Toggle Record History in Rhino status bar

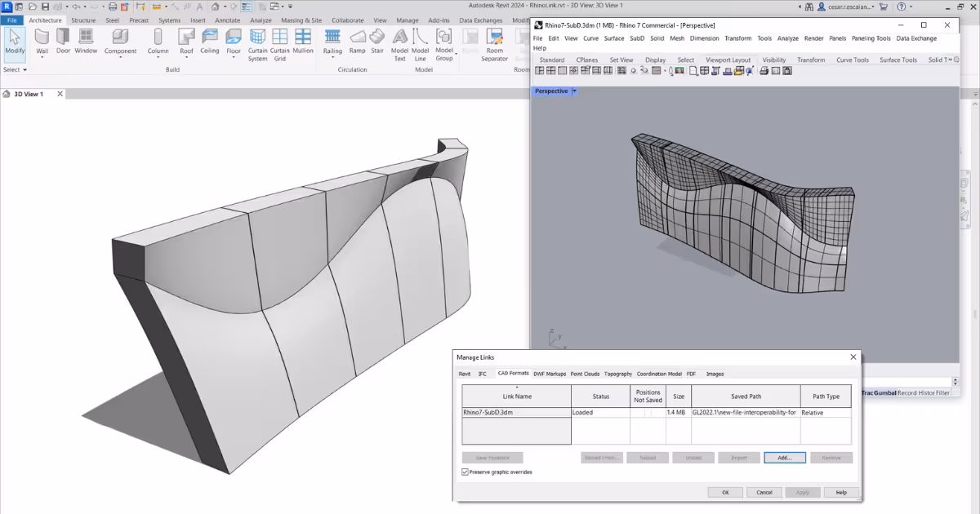click(915, 392)
